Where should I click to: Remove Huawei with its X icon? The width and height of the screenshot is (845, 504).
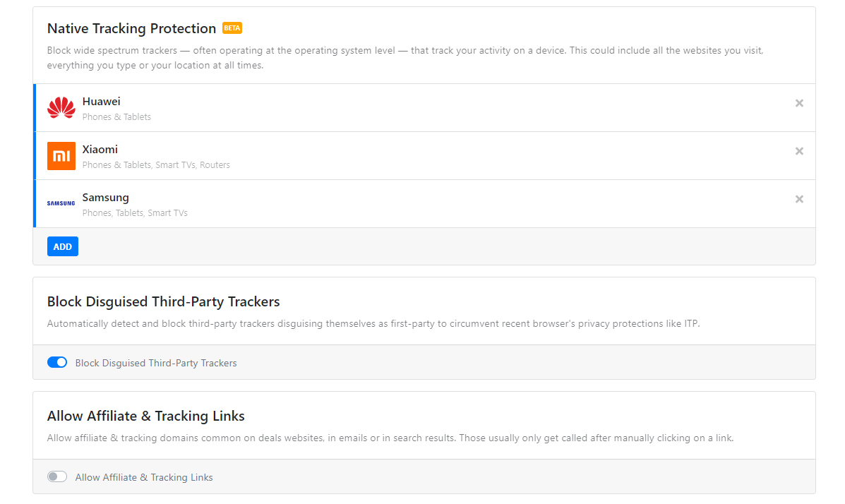(x=799, y=103)
